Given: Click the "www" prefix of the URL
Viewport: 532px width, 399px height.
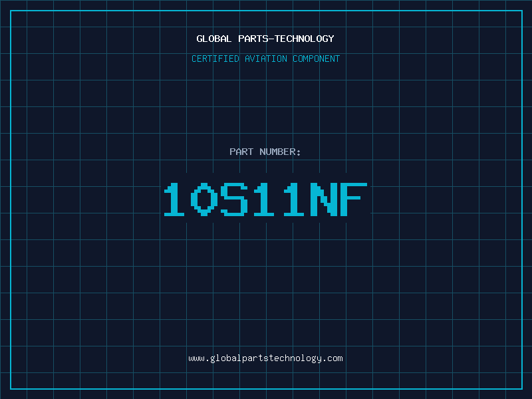Looking at the screenshot, I should 196,358.
